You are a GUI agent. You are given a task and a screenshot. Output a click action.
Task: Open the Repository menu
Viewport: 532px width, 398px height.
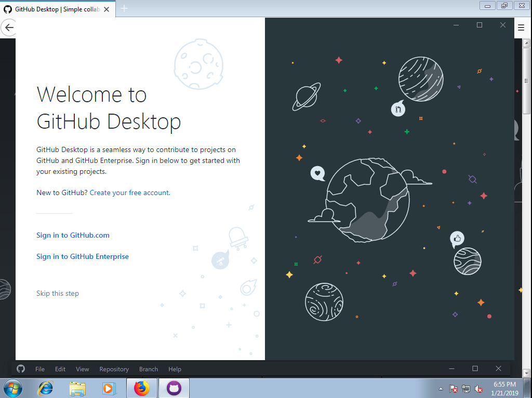click(x=114, y=369)
